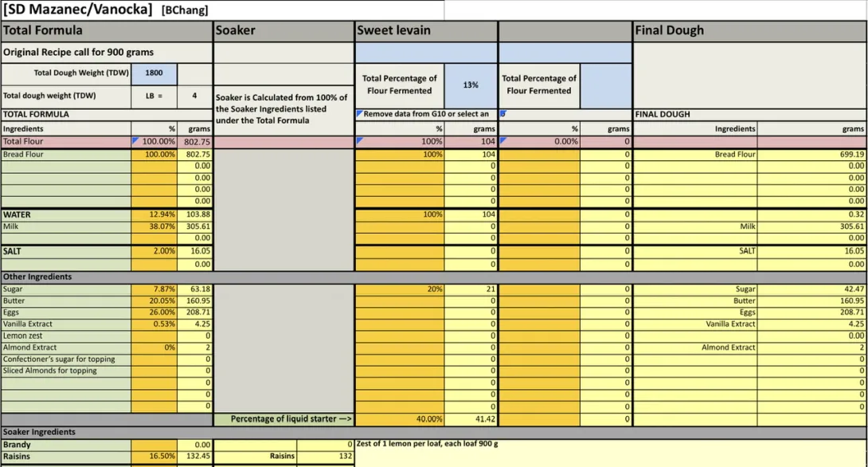Select the Final Dough Bread Flour 699.19 cell
This screenshot has height=467, width=868.
pyautogui.click(x=811, y=155)
